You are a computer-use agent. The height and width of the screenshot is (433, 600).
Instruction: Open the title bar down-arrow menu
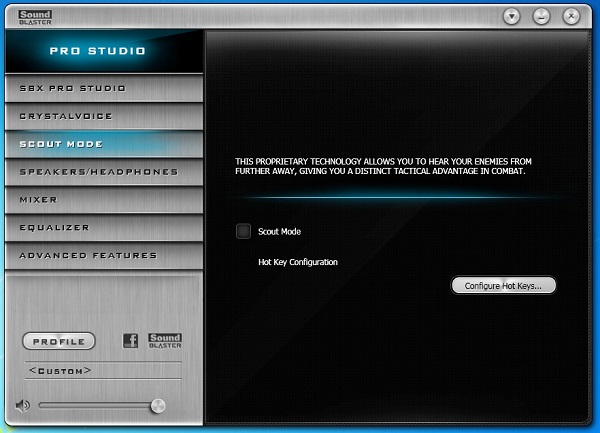[x=512, y=16]
